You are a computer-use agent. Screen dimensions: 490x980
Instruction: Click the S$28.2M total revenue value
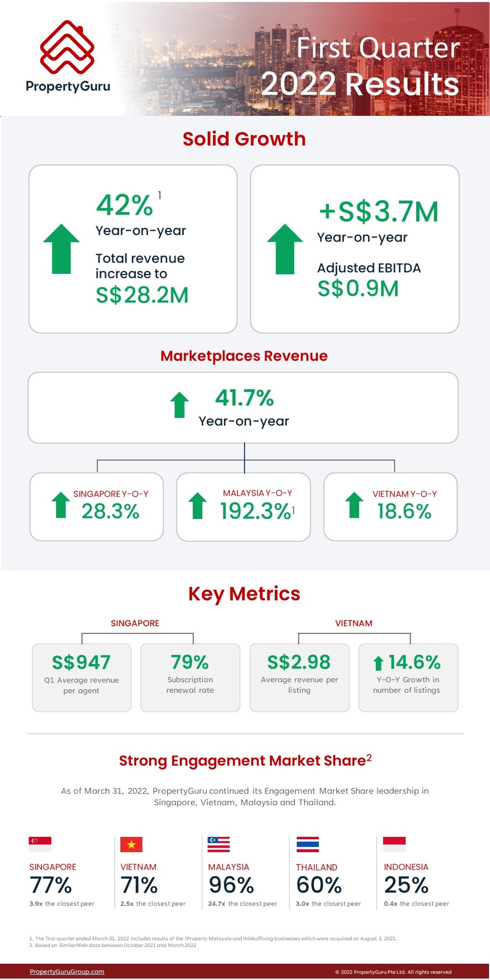tap(142, 295)
